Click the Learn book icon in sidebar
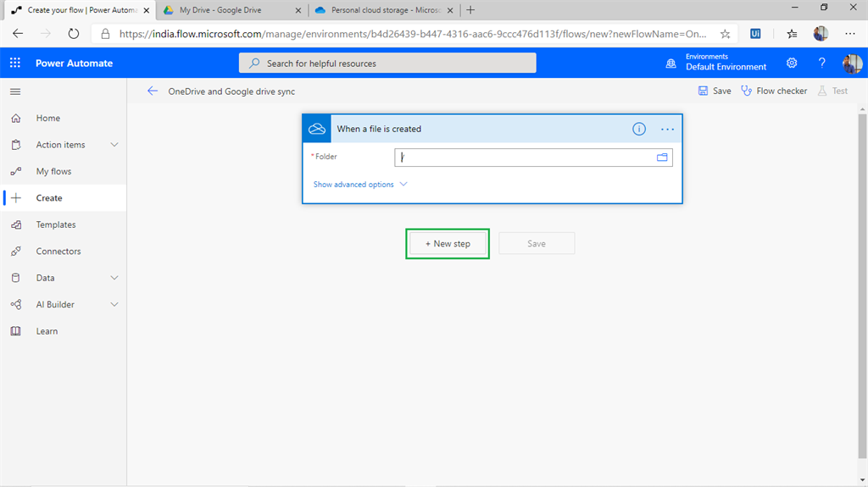This screenshot has width=868, height=487. pyautogui.click(x=16, y=331)
